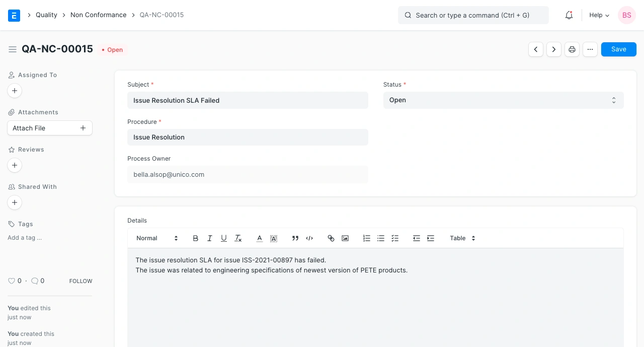Open the notifications bell
The height and width of the screenshot is (347, 644).
[569, 15]
